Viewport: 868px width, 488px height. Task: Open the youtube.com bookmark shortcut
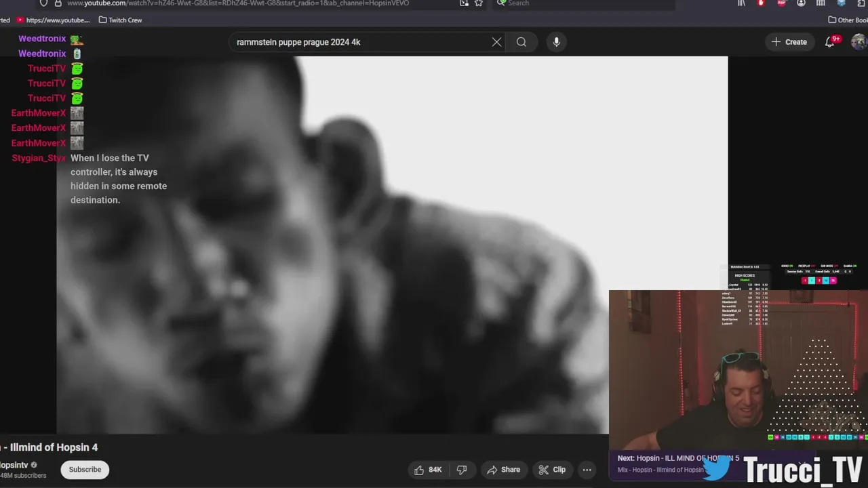point(52,20)
